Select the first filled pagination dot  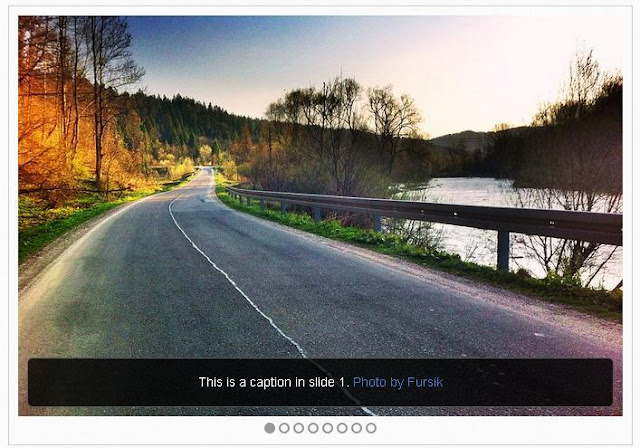269,428
